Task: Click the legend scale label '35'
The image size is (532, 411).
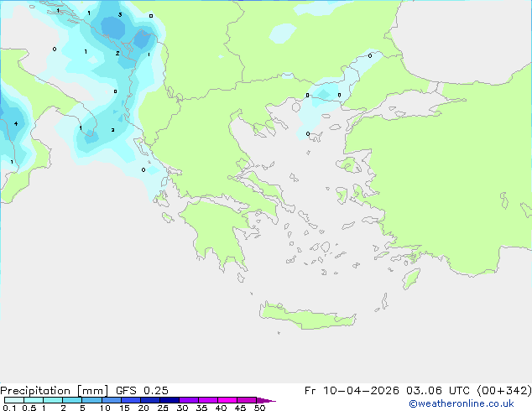Action: click(x=201, y=408)
